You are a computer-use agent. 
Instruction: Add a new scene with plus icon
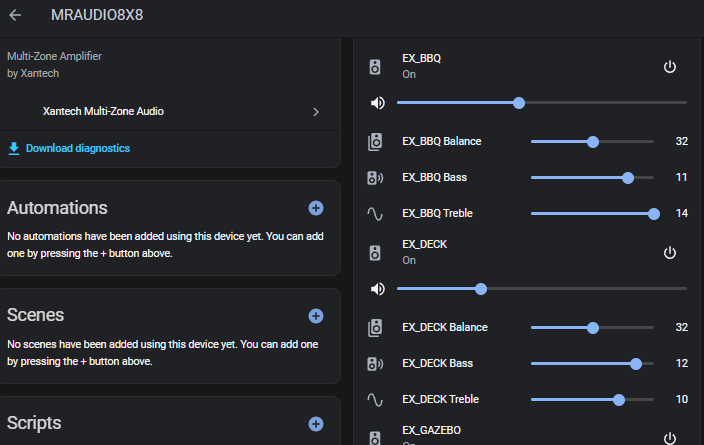point(316,316)
